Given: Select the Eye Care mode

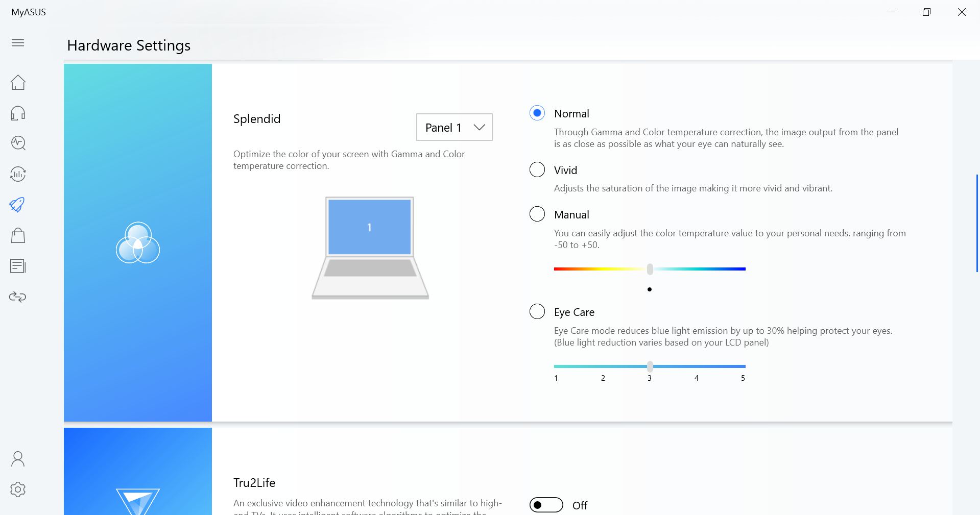Looking at the screenshot, I should (x=537, y=311).
